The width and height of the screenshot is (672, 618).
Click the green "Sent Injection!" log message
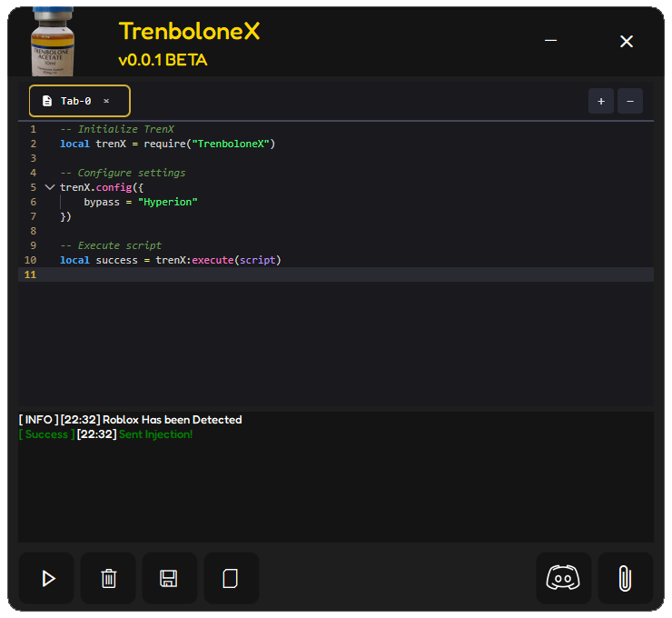(x=155, y=434)
